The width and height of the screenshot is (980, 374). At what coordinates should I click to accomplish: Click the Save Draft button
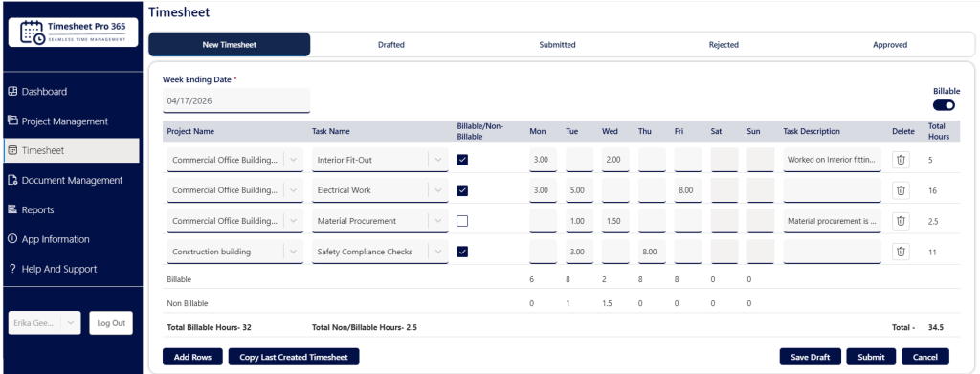[810, 357]
